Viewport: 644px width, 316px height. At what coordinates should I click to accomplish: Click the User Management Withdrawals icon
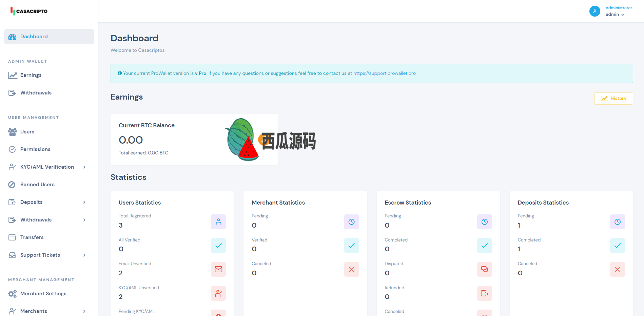(12, 220)
